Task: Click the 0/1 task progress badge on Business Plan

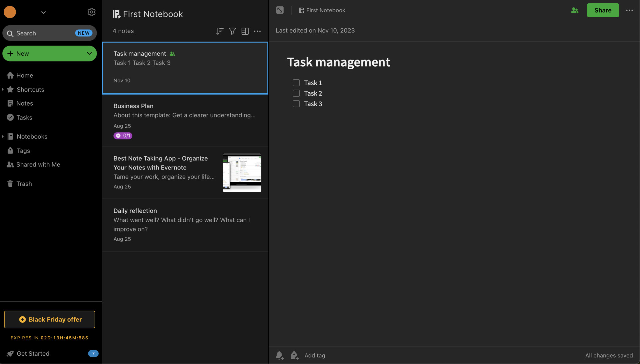Action: point(123,136)
